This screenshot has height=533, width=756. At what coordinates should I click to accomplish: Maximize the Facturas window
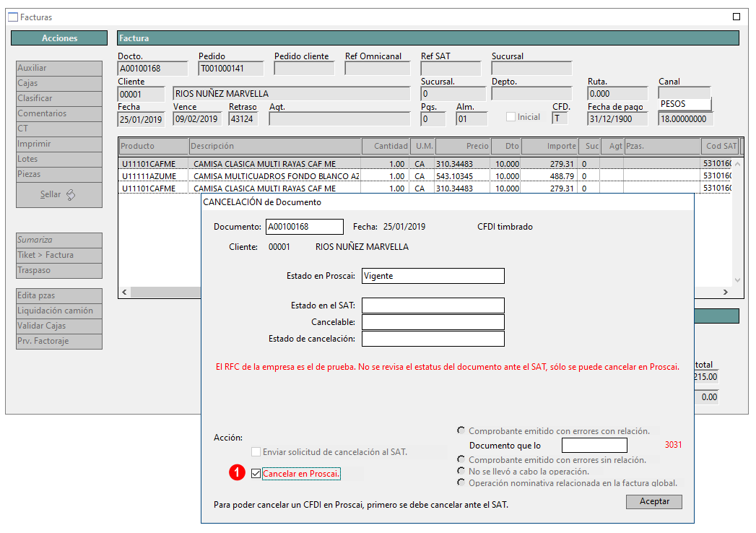point(737,17)
